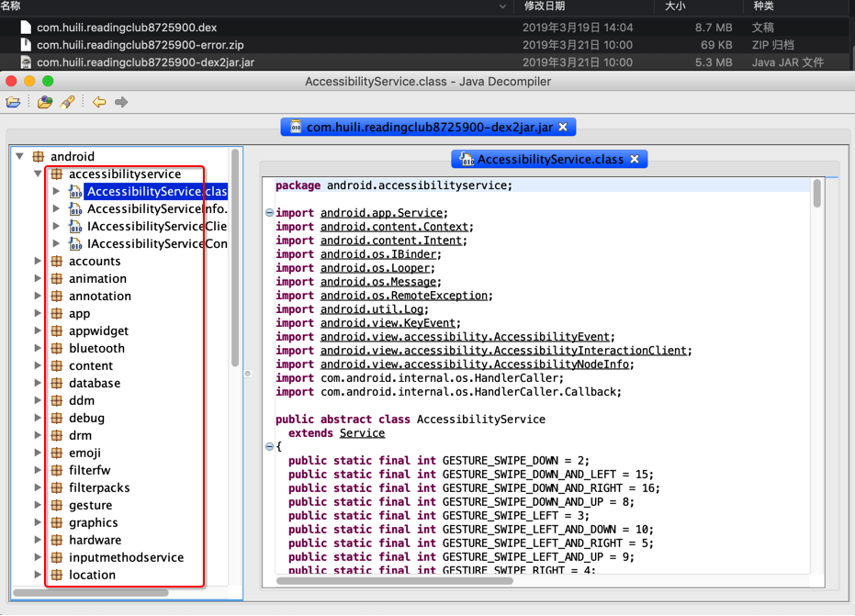Select the bluetooth package in the tree
This screenshot has width=855, height=616.
[96, 348]
